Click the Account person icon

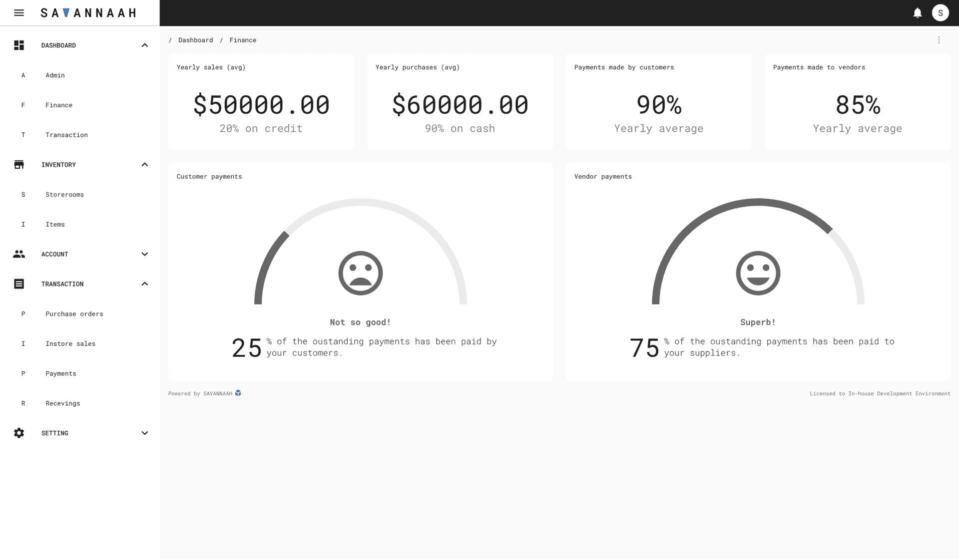(18, 254)
